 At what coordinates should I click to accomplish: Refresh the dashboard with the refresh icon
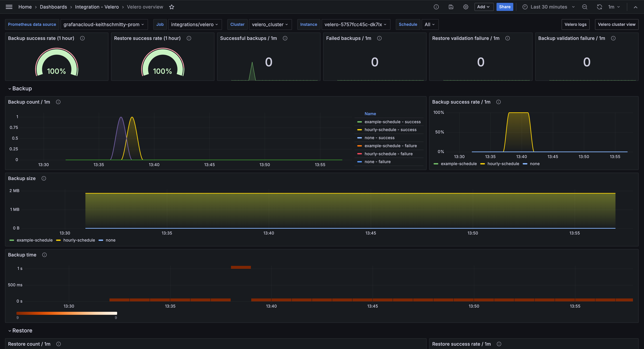pyautogui.click(x=599, y=7)
